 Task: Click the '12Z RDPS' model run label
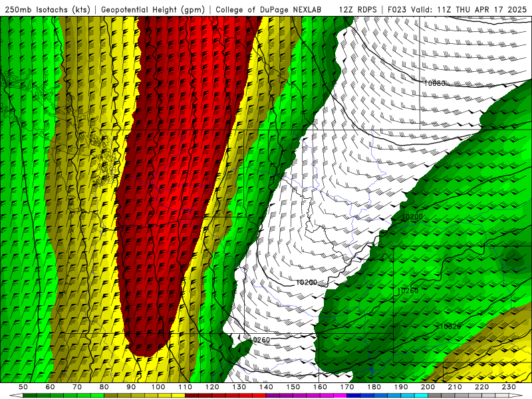[358, 9]
